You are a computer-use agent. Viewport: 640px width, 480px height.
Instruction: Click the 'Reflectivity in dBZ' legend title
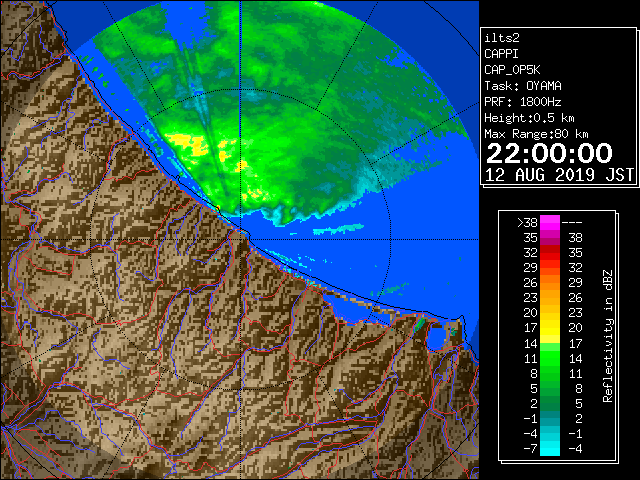608,336
